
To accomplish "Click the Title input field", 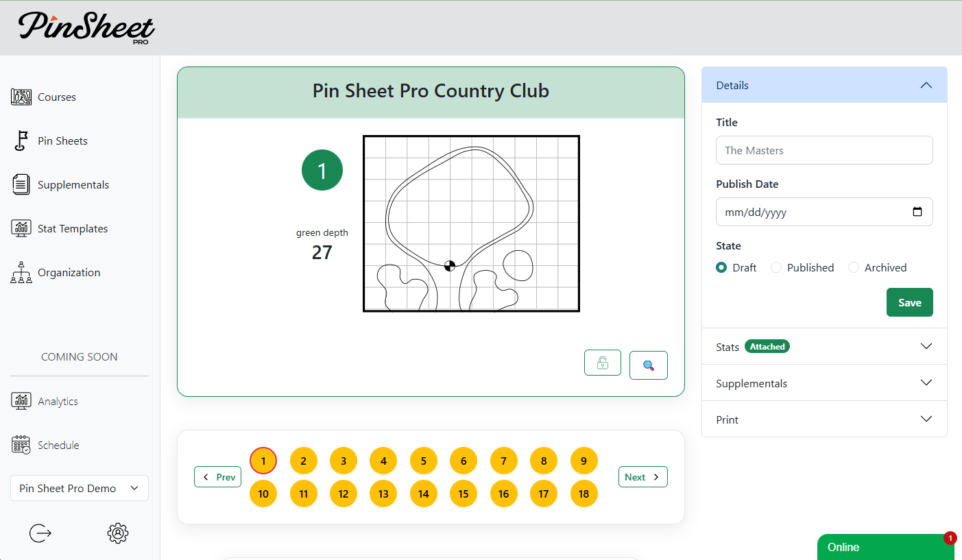I will pos(823,150).
